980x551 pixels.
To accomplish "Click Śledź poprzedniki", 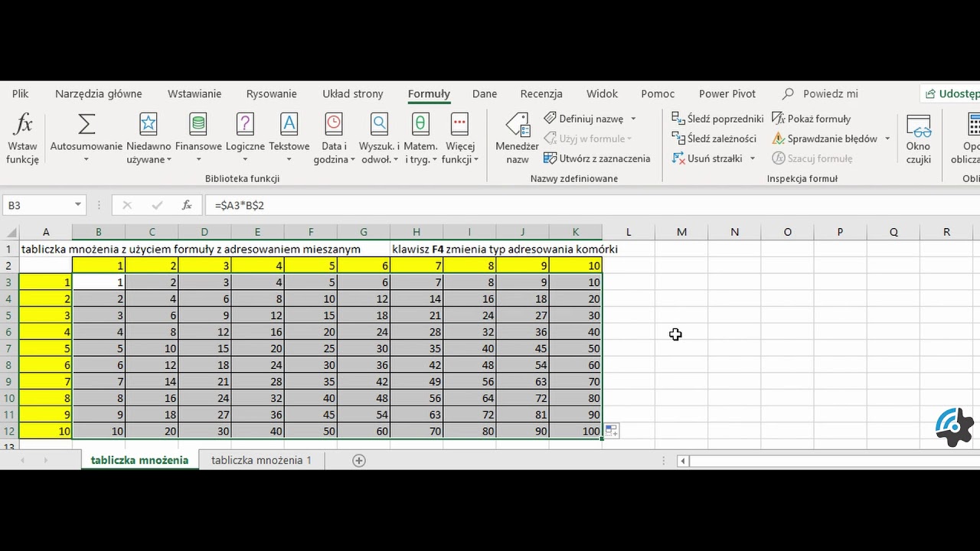I will [x=717, y=119].
